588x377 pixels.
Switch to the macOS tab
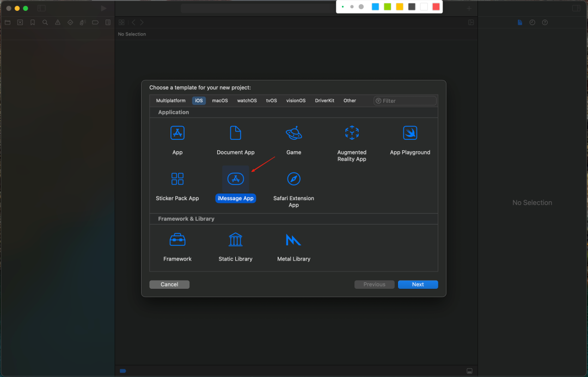[220, 101]
